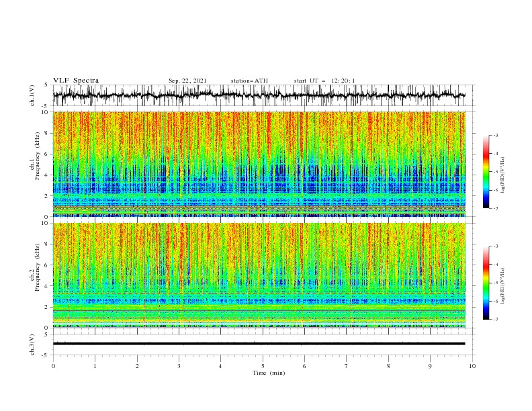Screen dimensions: 532x411
Task: Click inside the ch.2 spectrogram panel
Action: [259, 275]
